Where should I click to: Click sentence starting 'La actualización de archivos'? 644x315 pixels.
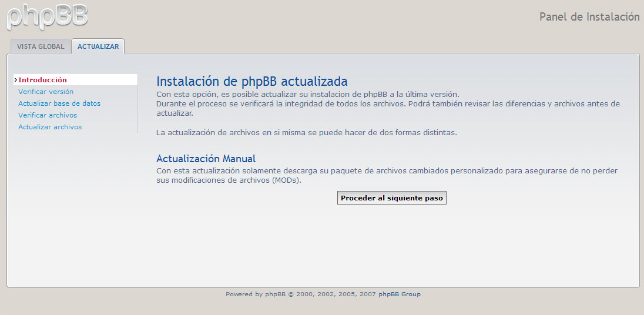coord(306,133)
